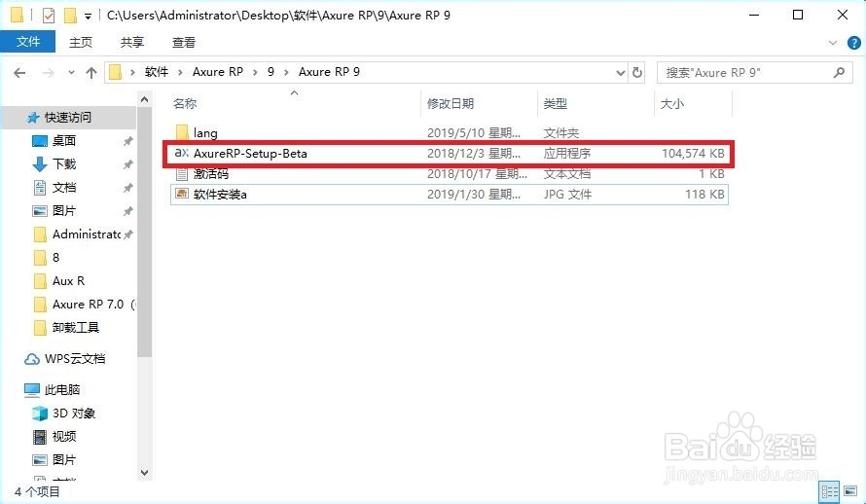Open WPS云文档 in navigation pane
Viewport: 866px width, 504px height.
point(75,359)
